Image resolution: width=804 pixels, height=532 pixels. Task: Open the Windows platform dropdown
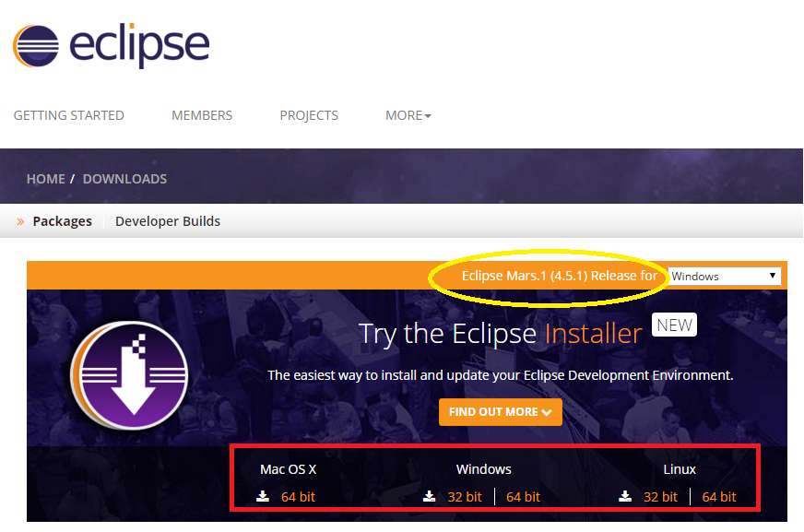(x=725, y=277)
